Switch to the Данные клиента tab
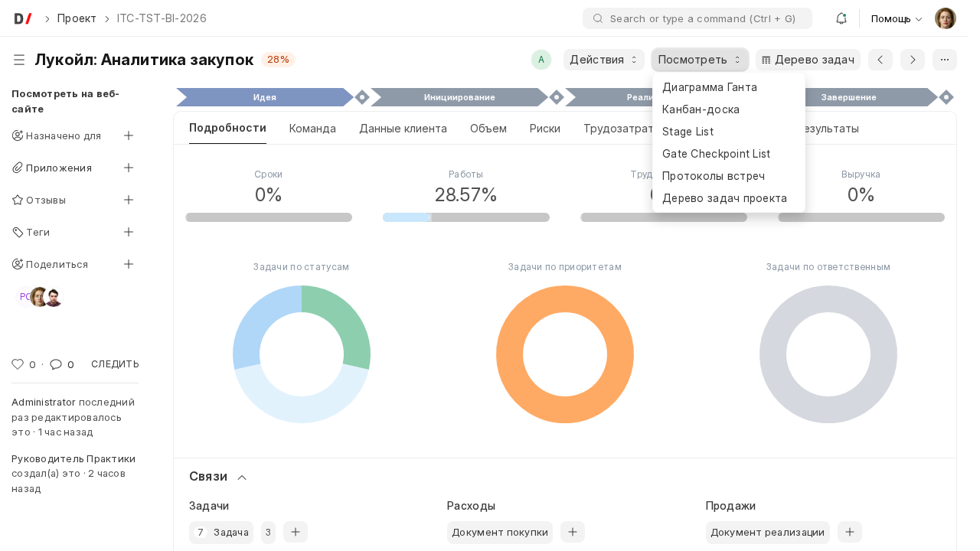 [x=403, y=129]
